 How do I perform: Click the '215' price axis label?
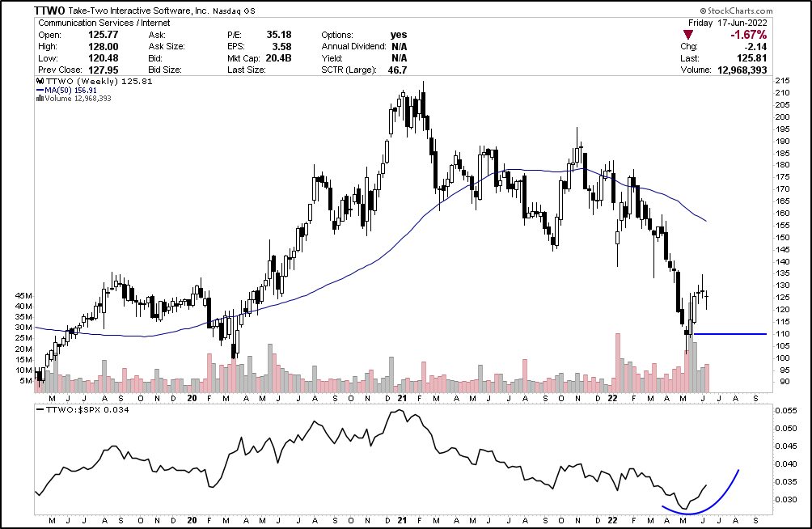point(782,81)
